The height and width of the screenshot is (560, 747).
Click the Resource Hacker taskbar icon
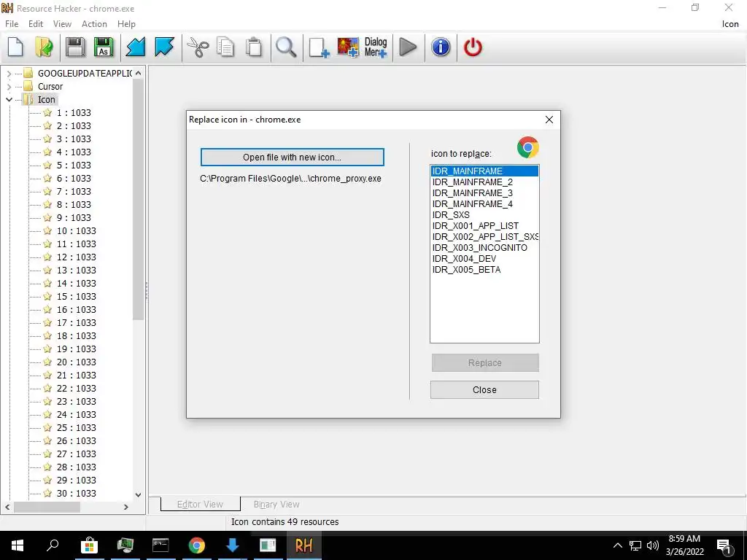click(x=304, y=545)
